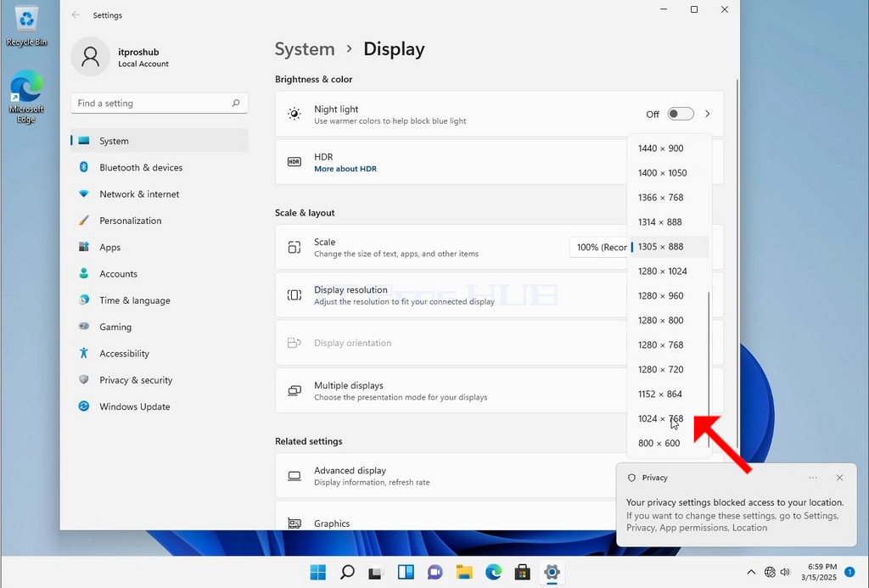Open Chat on the taskbar
The image size is (869, 588).
[435, 572]
